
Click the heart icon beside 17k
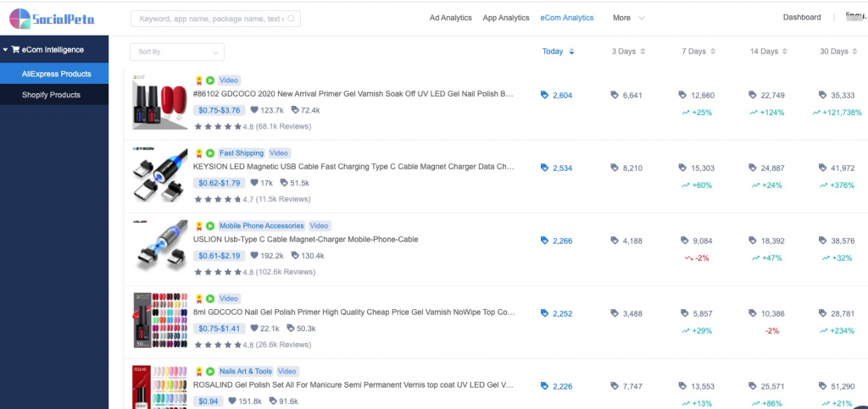coord(254,182)
